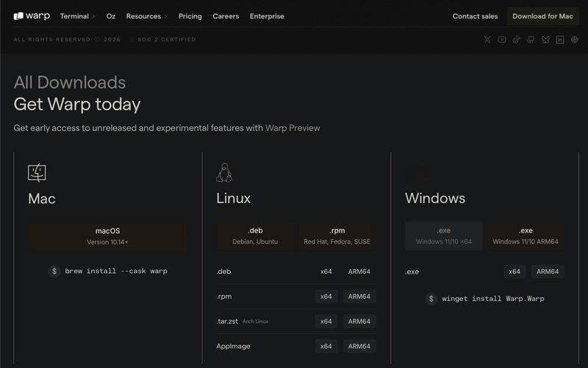This screenshot has height=368, width=588.
Task: Open the X (Twitter) social icon
Action: coord(487,40)
